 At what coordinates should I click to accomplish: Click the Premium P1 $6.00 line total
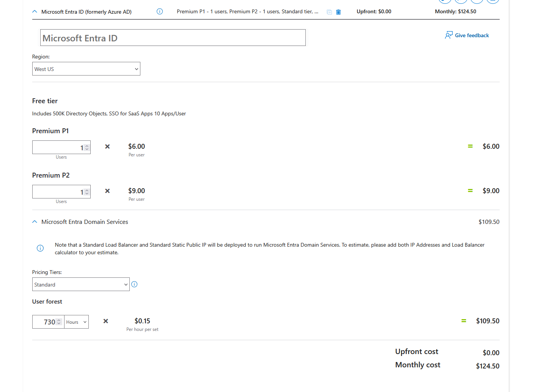tap(491, 146)
